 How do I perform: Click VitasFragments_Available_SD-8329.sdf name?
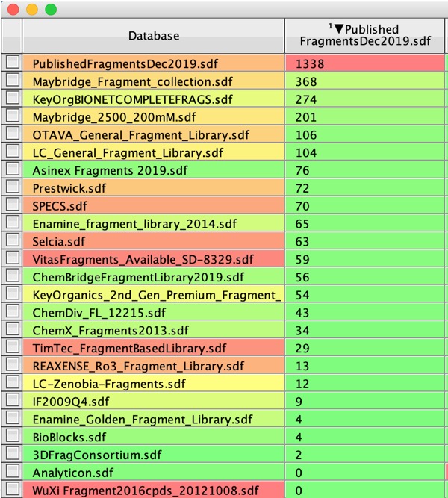coord(143,260)
